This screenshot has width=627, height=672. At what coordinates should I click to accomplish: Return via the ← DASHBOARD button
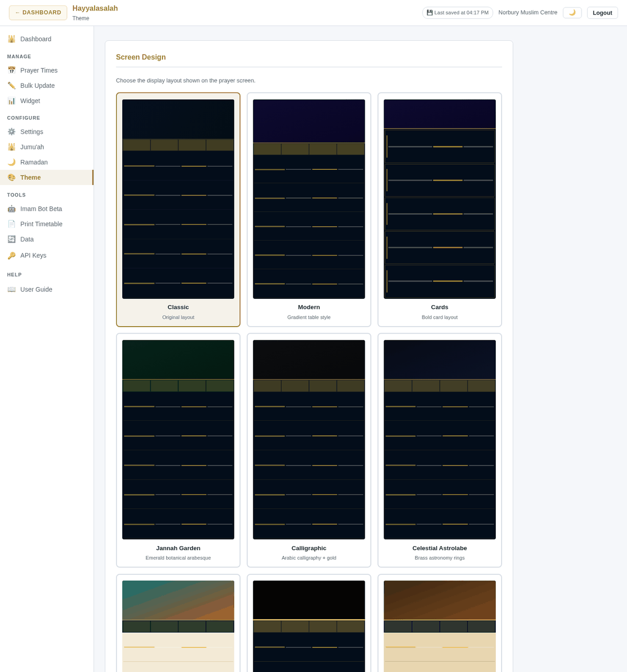click(38, 13)
